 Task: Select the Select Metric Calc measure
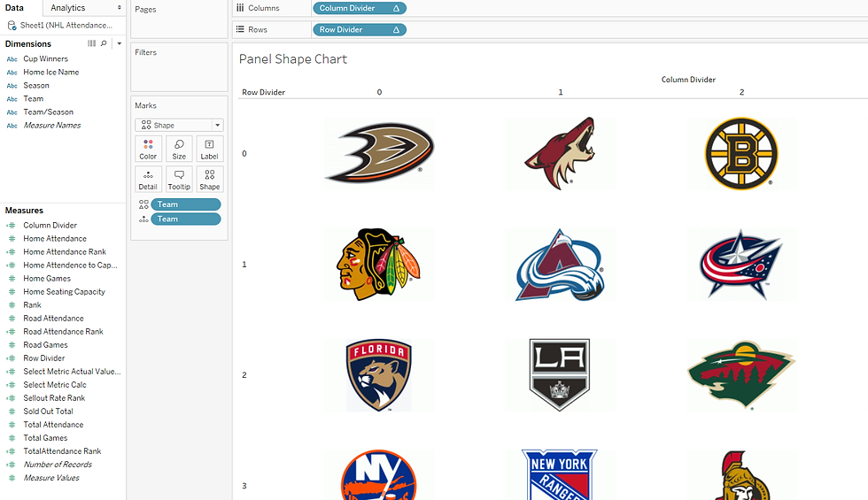click(x=55, y=384)
